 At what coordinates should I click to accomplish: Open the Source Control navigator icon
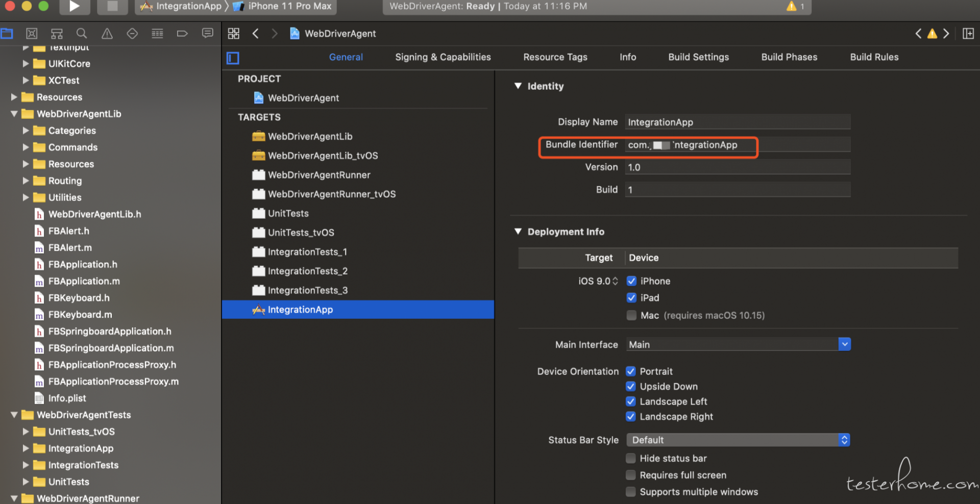tap(32, 34)
